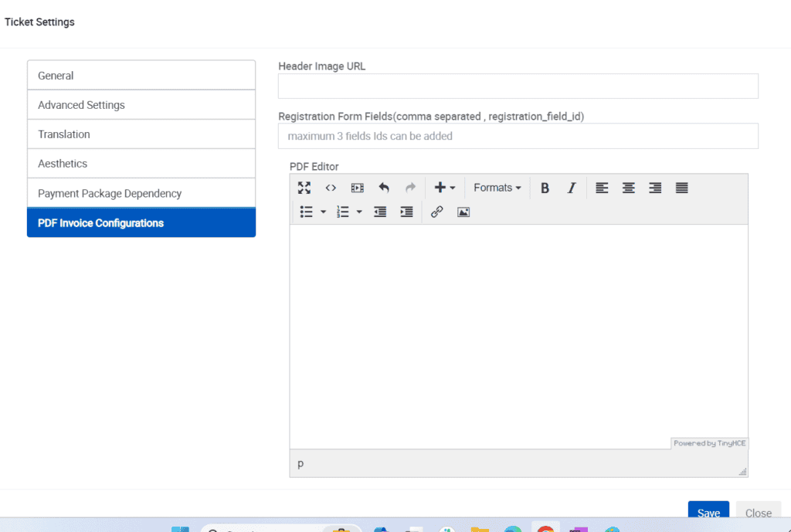This screenshot has width=791, height=532.
Task: Open the General settings tab
Action: tap(141, 75)
